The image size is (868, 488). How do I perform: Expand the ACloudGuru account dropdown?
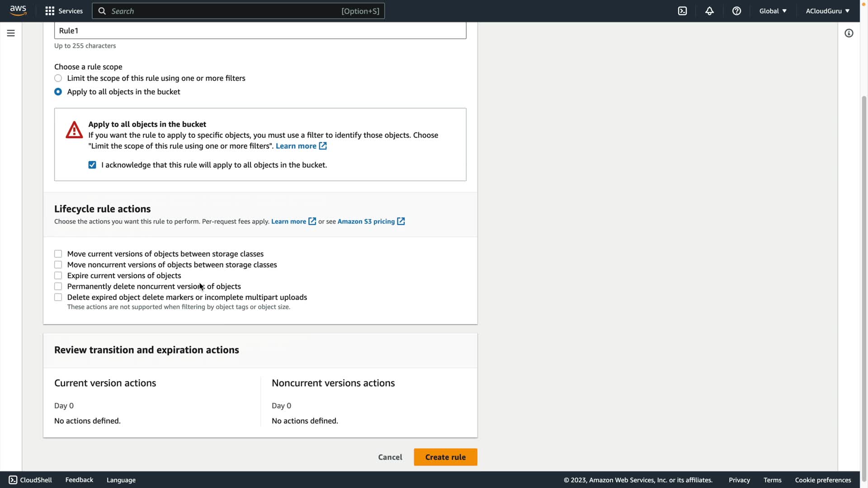click(827, 11)
